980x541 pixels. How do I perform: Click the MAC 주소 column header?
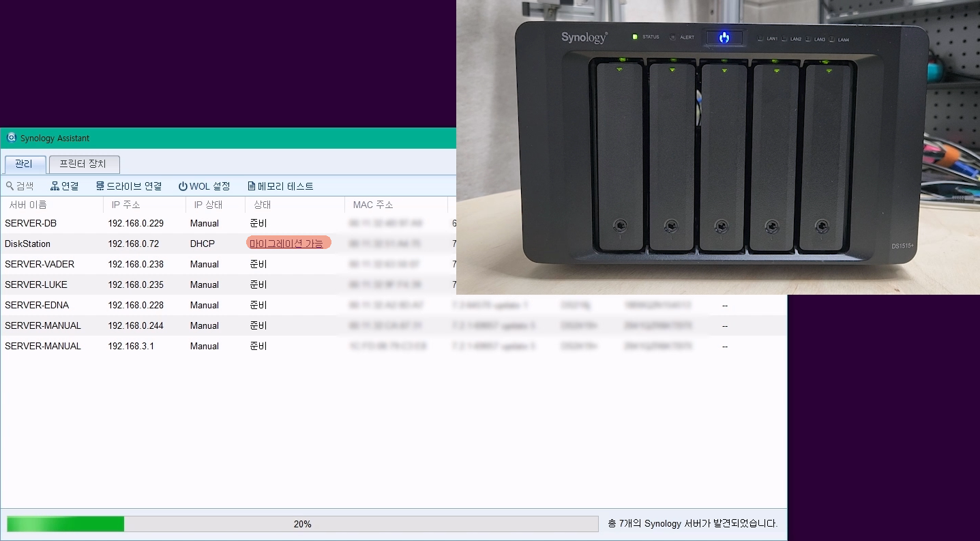(x=372, y=205)
